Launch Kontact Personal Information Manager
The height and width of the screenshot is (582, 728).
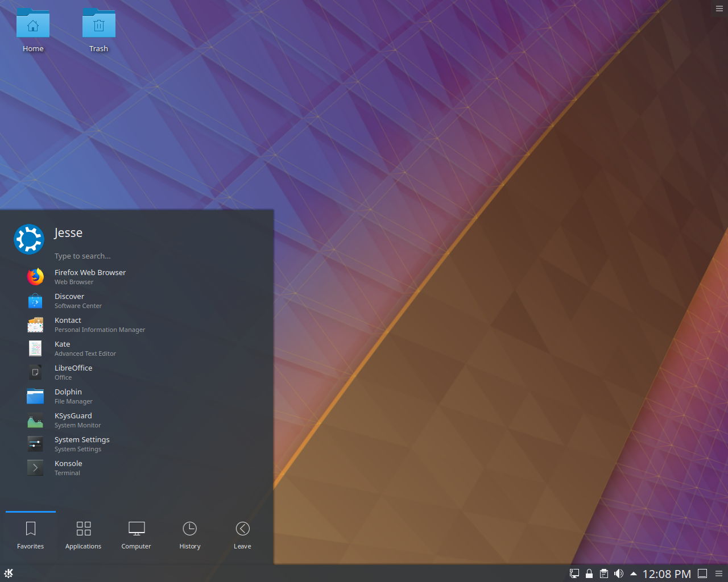[136, 325]
